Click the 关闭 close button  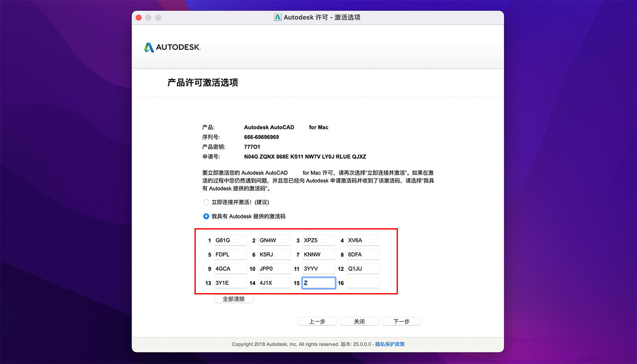[x=359, y=322]
